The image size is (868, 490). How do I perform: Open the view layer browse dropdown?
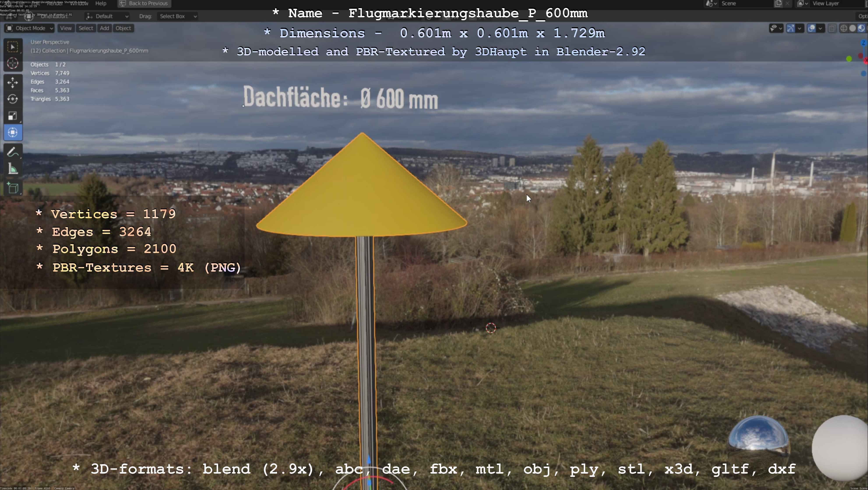pos(803,3)
